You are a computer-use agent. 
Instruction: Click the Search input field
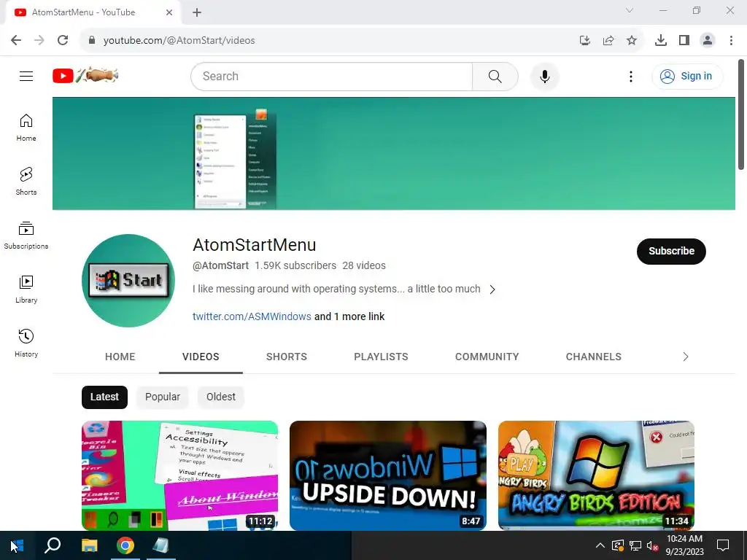tap(332, 76)
